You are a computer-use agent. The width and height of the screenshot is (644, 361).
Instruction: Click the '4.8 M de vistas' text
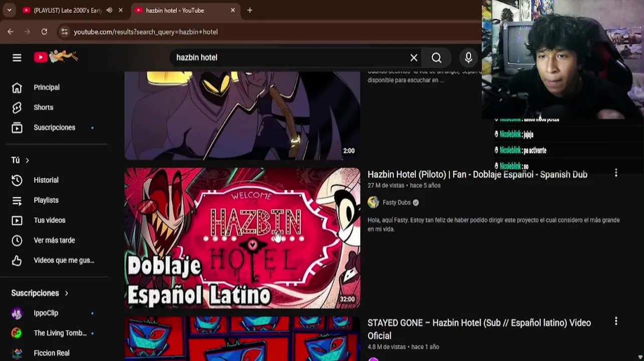click(x=387, y=347)
